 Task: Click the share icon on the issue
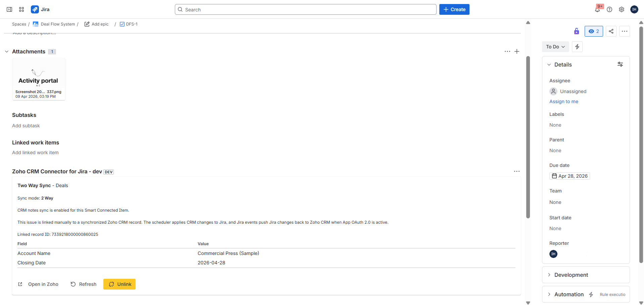coord(611,31)
